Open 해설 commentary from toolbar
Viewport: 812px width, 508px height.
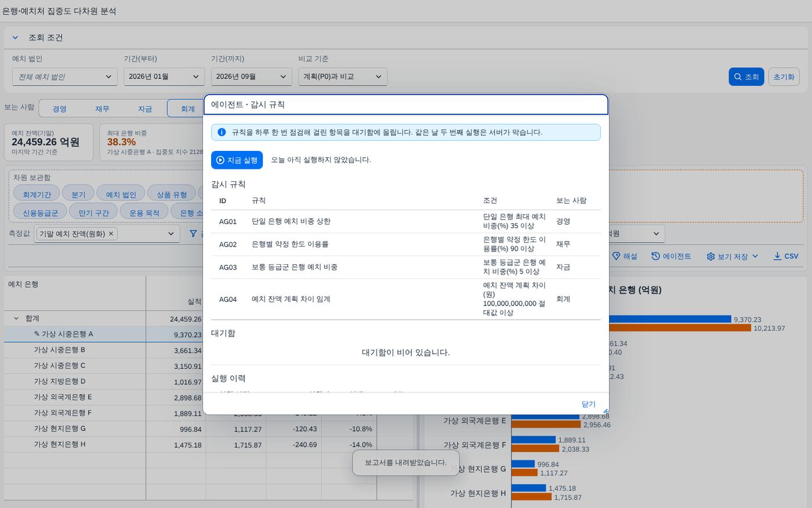[x=625, y=256]
